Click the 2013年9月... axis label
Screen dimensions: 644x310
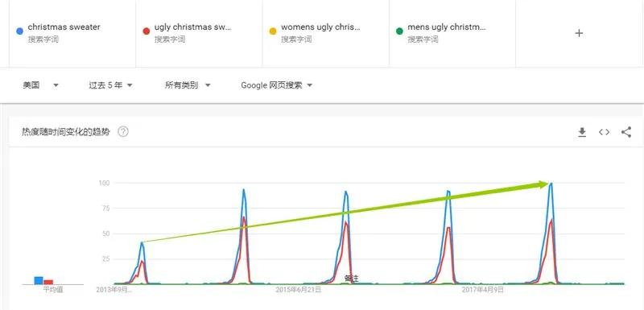(x=114, y=290)
